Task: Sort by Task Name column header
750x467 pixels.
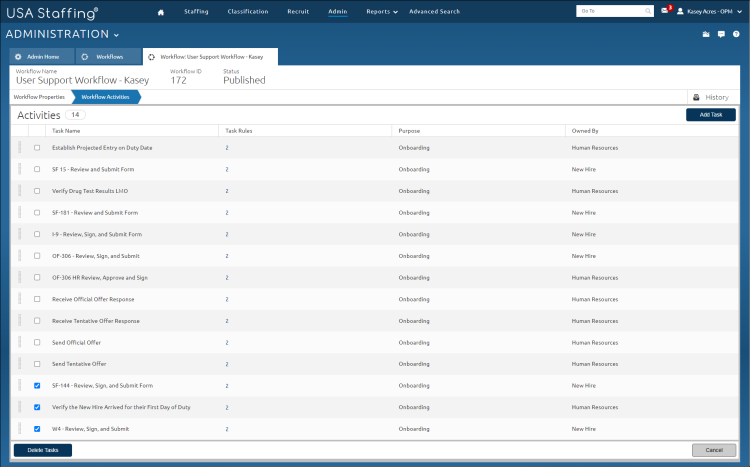Action: coord(66,131)
